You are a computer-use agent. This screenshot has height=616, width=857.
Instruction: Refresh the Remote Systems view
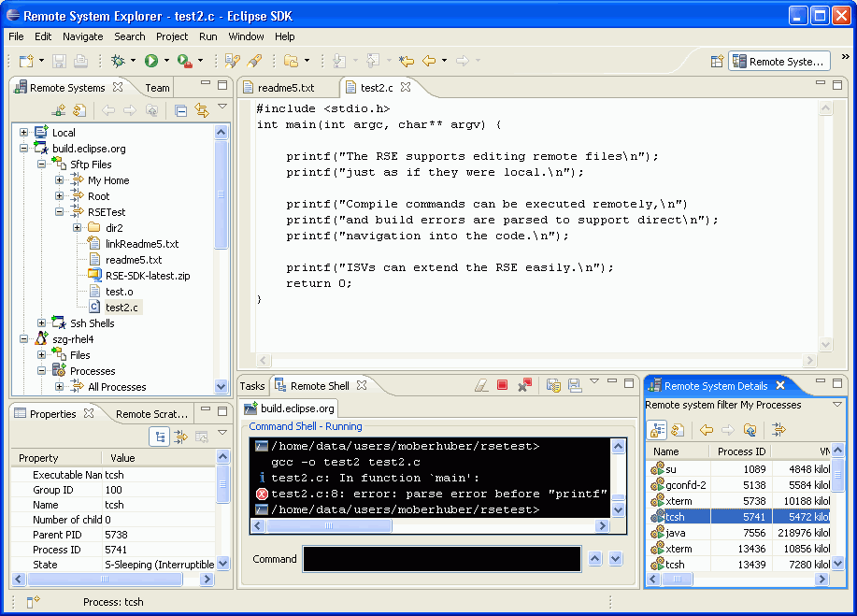pos(79,110)
